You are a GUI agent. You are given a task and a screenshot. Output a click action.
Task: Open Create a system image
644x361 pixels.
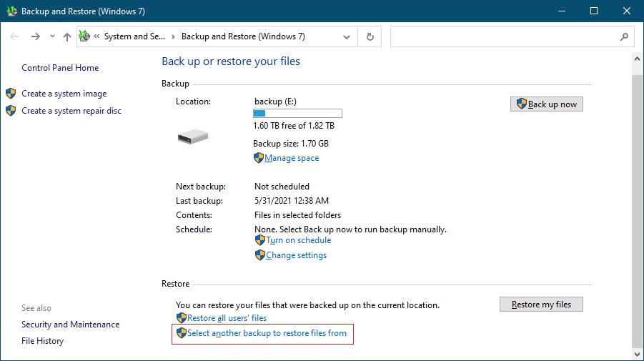(x=64, y=94)
